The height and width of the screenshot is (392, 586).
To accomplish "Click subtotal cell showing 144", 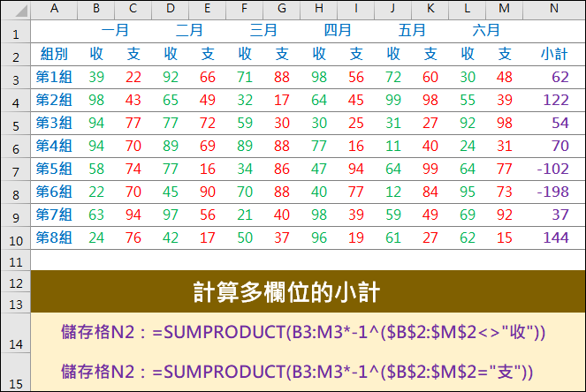I will [554, 237].
